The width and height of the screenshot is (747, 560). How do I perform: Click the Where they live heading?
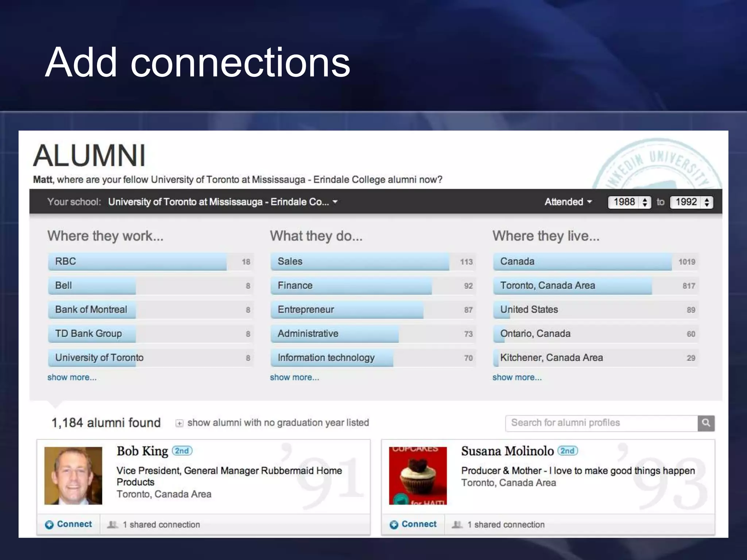coord(546,236)
